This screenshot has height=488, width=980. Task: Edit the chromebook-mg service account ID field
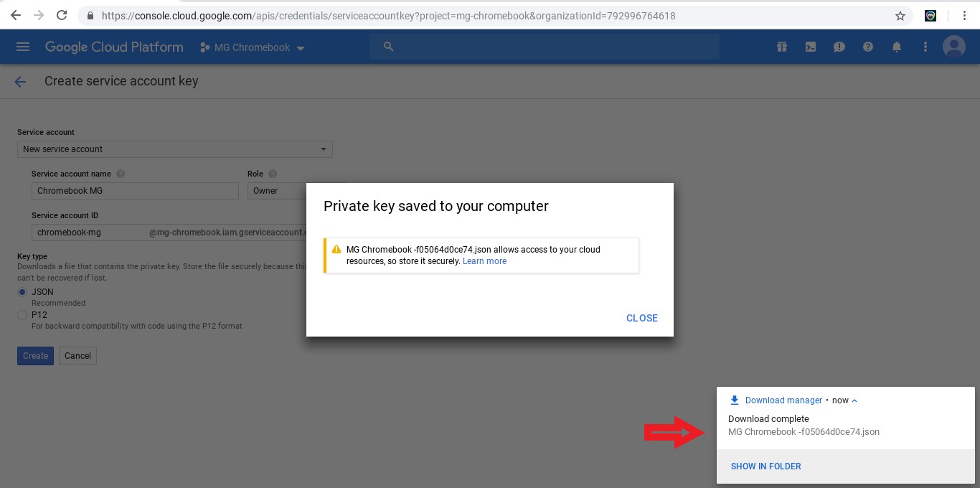[169, 233]
